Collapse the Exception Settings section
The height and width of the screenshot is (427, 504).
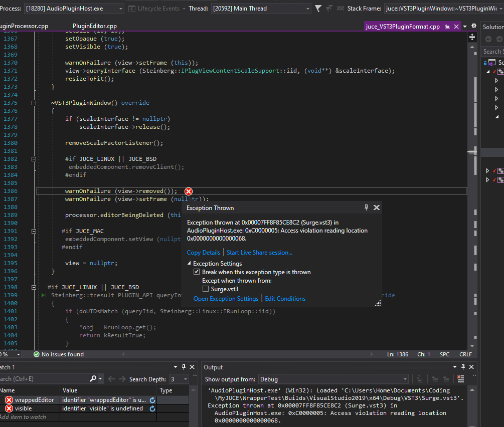(190, 264)
